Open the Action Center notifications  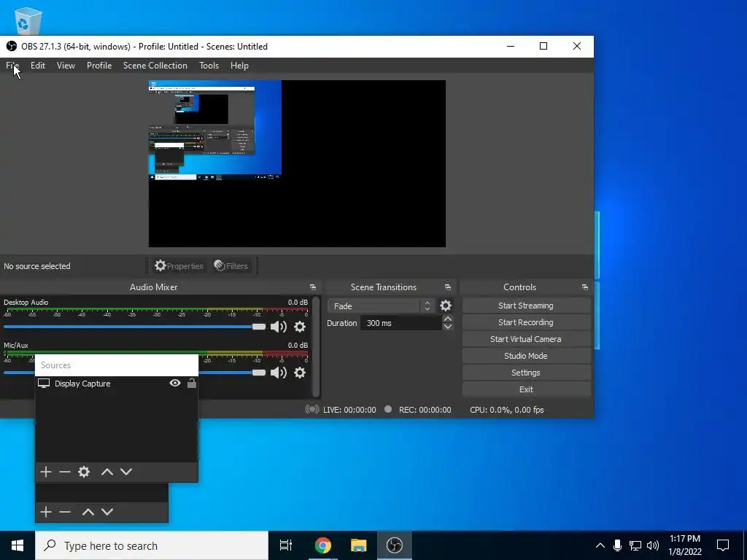pos(723,545)
